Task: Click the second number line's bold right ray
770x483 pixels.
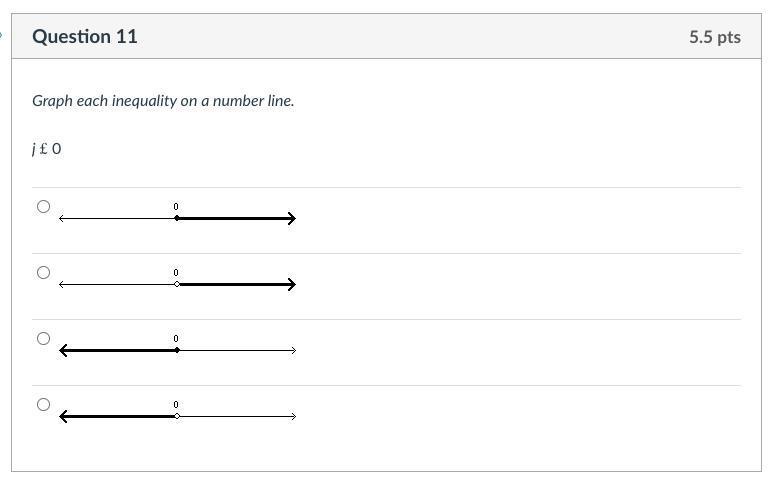Action: [x=235, y=284]
